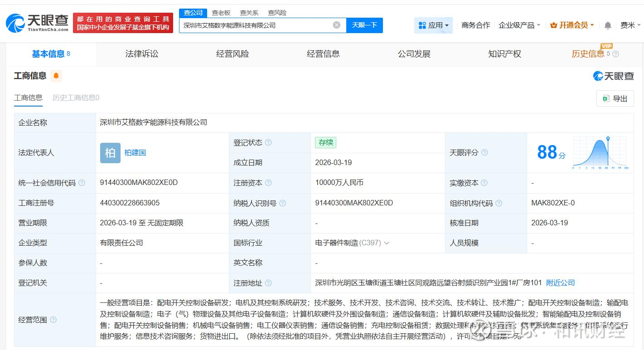Open the notification bell in header
The image size is (644, 350).
[608, 25]
